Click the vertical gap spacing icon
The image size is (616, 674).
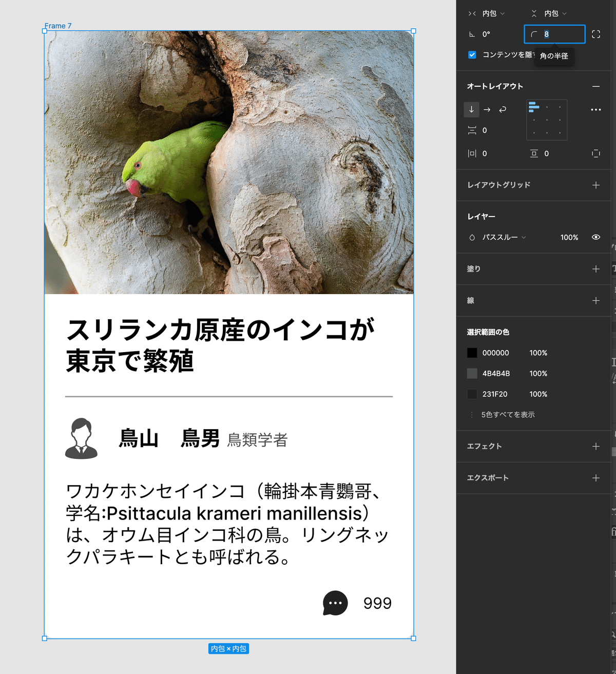[472, 130]
